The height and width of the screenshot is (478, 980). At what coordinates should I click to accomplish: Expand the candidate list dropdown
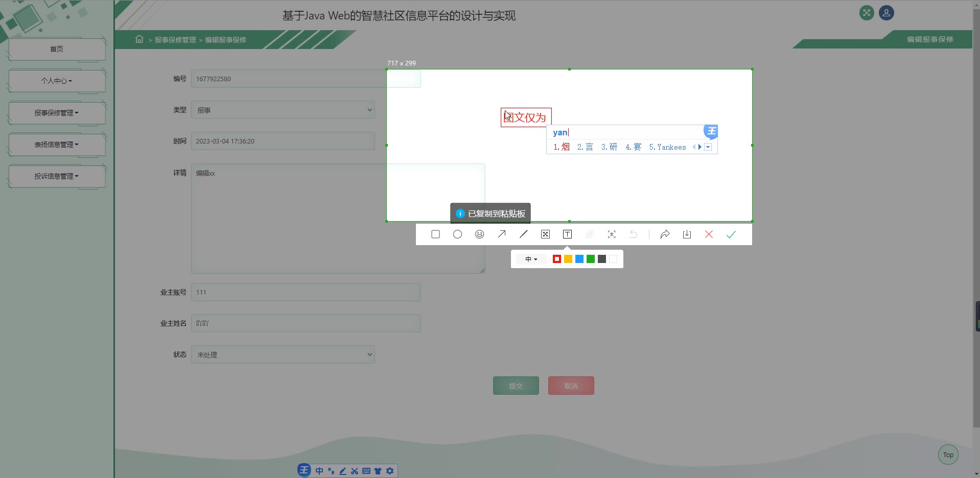pos(708,147)
